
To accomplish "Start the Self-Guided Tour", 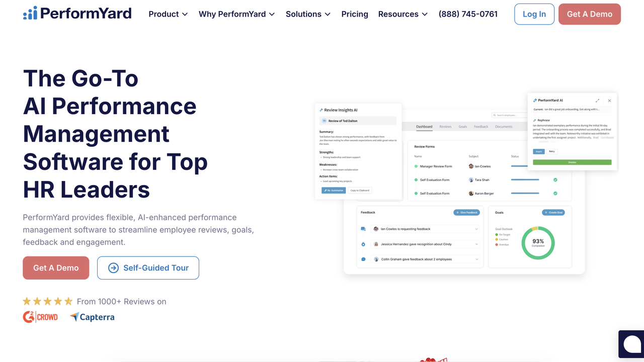I will tap(148, 268).
